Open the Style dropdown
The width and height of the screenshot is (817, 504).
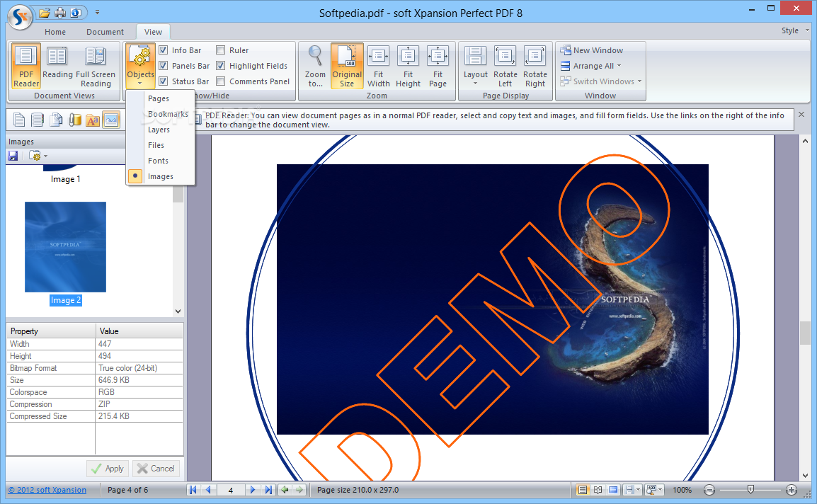click(795, 30)
